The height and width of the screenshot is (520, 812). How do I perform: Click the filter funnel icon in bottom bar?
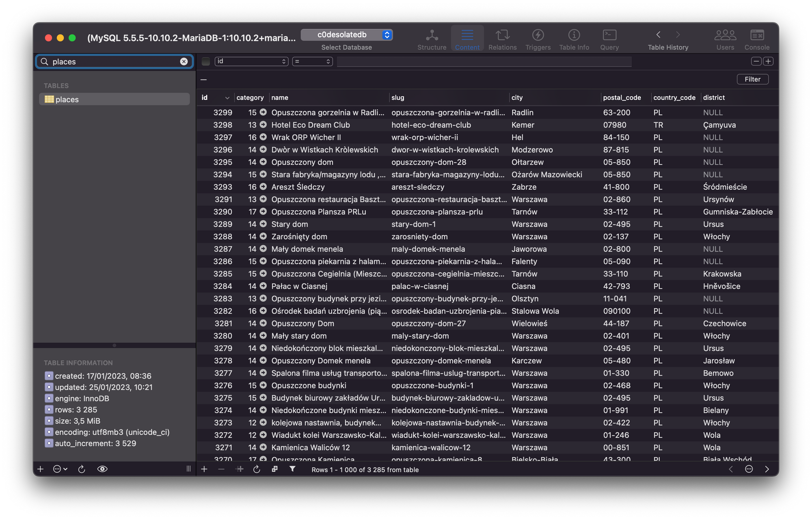tap(292, 469)
